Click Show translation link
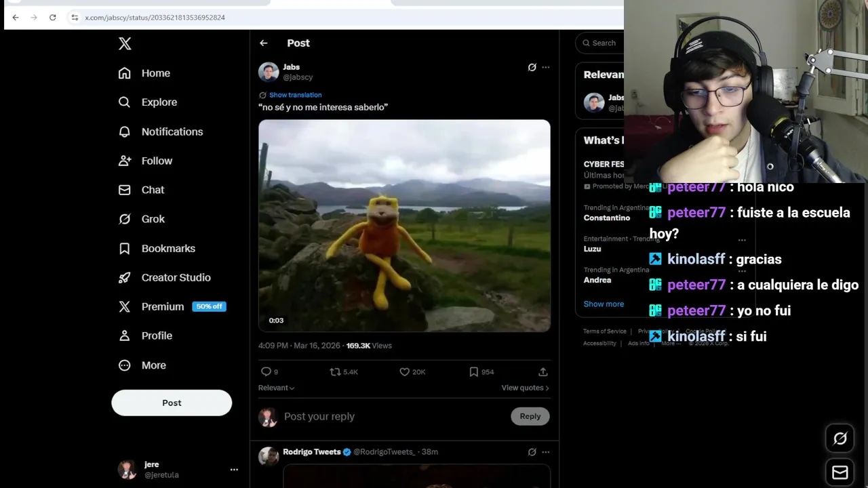 click(295, 95)
